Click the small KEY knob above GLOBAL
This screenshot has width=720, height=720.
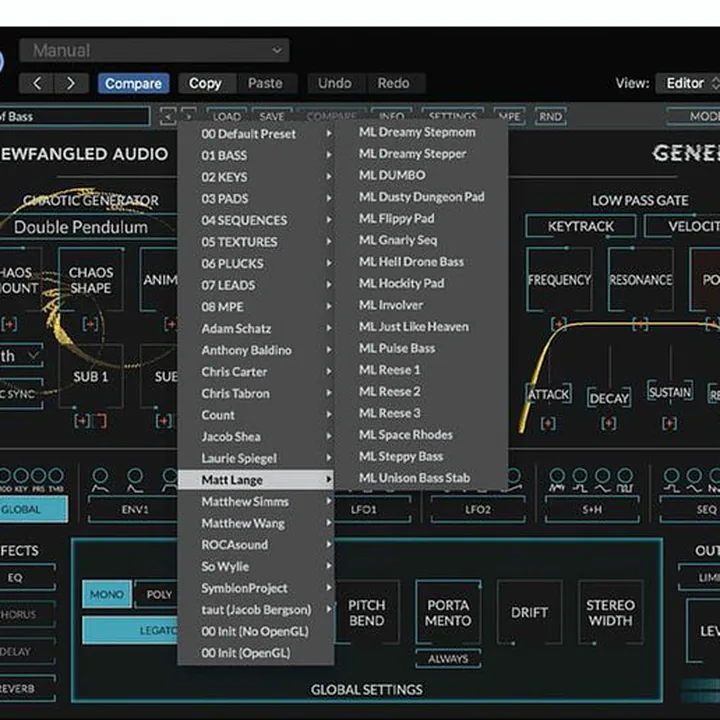[x=21, y=475]
